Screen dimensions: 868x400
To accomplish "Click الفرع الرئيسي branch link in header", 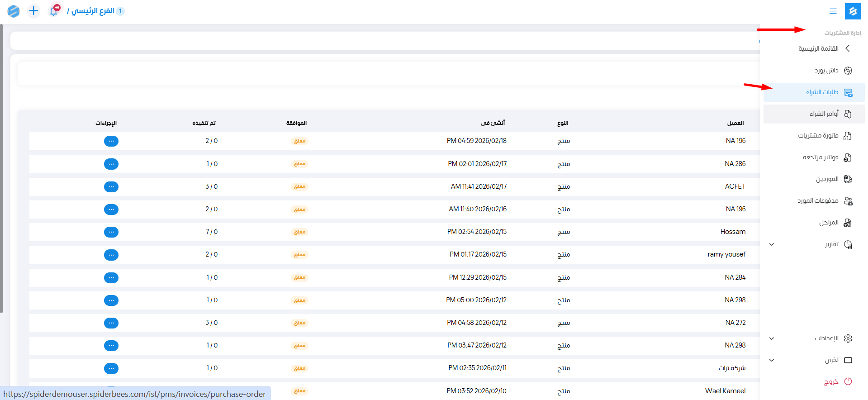I will click(x=93, y=11).
